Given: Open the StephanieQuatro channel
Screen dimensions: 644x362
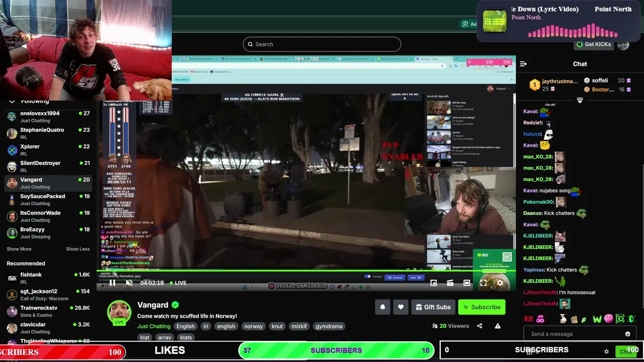Looking at the screenshot, I should point(48,133).
